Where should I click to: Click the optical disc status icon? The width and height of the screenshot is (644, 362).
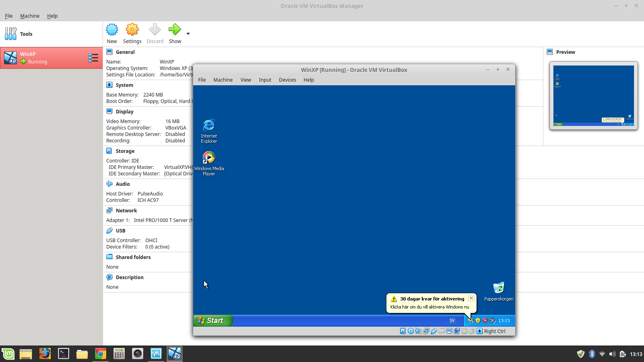411,331
